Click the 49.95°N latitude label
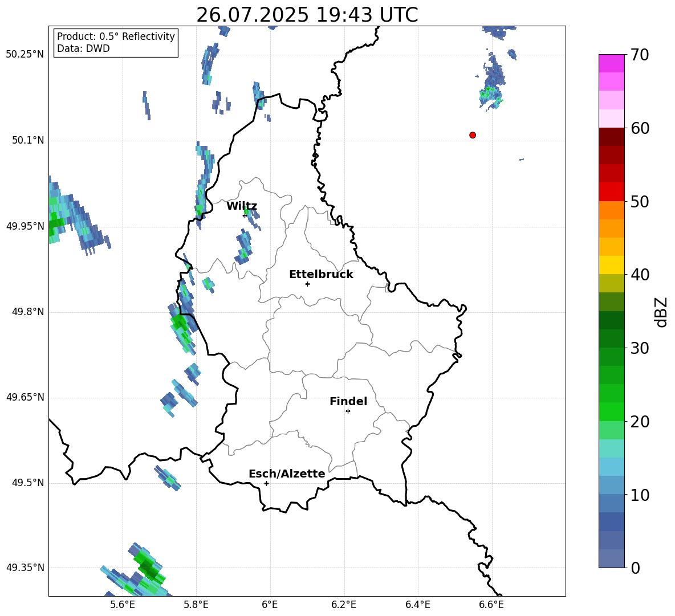This screenshot has height=616, width=675. coord(25,226)
